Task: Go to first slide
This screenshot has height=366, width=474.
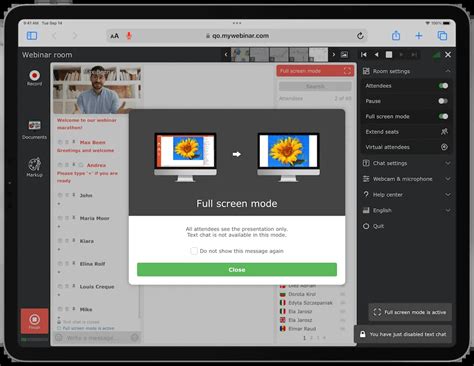Action: tap(364, 55)
